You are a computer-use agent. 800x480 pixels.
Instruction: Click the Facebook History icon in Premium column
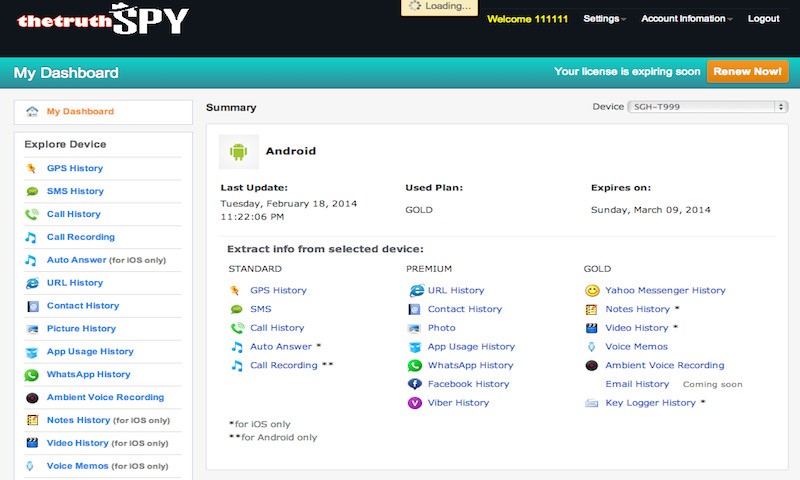[x=415, y=384]
